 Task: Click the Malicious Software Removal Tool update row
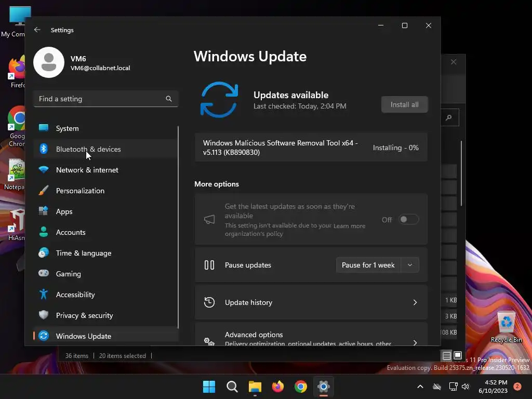coord(311,148)
